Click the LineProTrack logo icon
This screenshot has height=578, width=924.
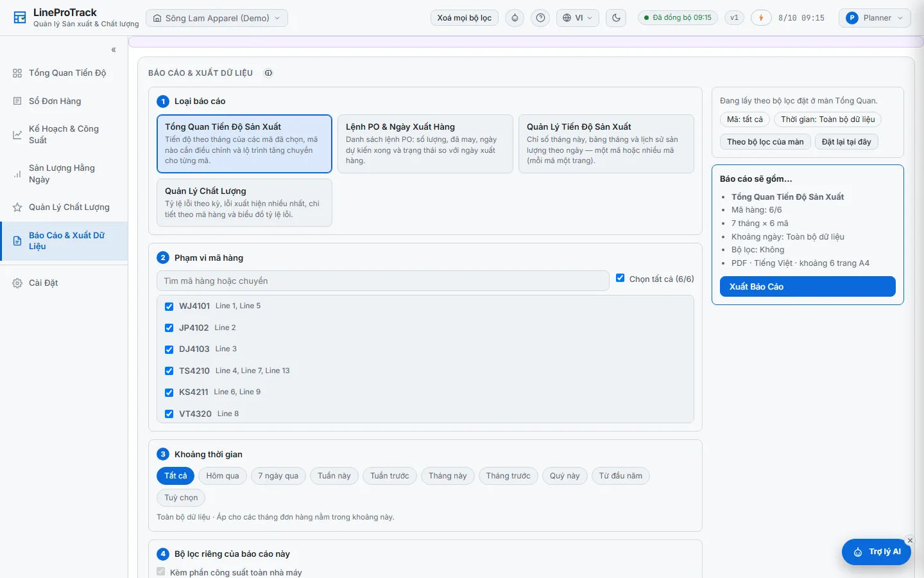tap(20, 18)
